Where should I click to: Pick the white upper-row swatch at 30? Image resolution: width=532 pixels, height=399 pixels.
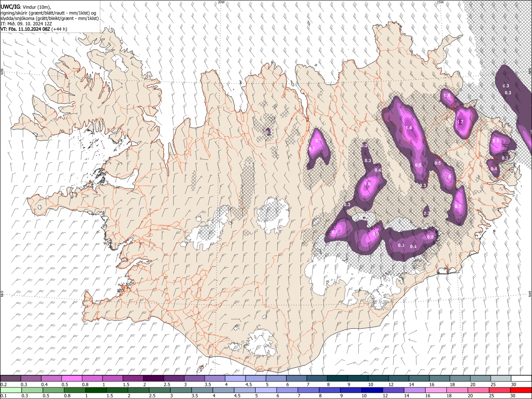click(x=521, y=379)
